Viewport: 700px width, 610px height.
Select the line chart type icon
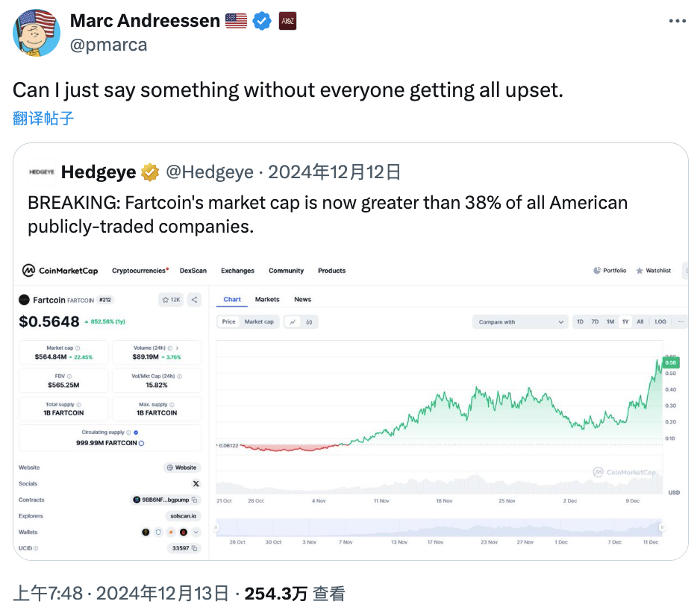coord(293,321)
